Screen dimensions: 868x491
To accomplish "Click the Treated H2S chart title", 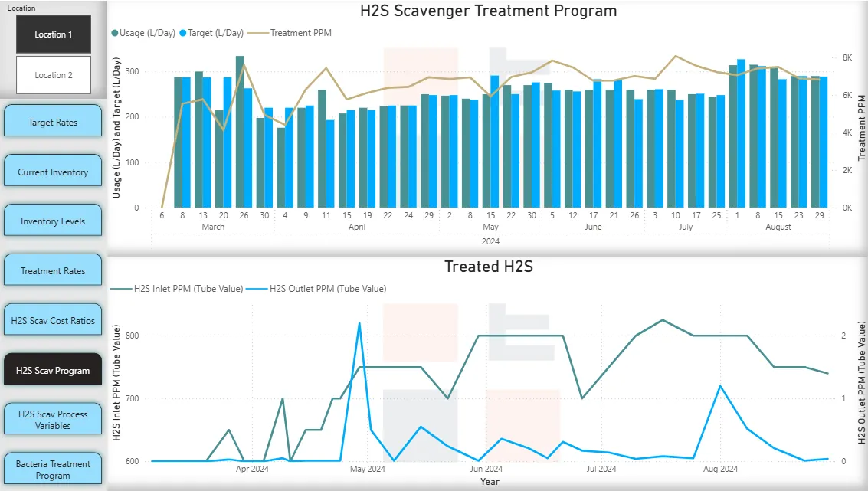I will [488, 267].
